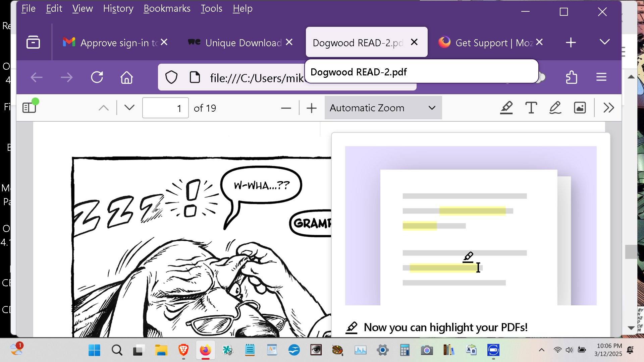The height and width of the screenshot is (362, 644).
Task: Open the Tools menu
Action: click(212, 8)
